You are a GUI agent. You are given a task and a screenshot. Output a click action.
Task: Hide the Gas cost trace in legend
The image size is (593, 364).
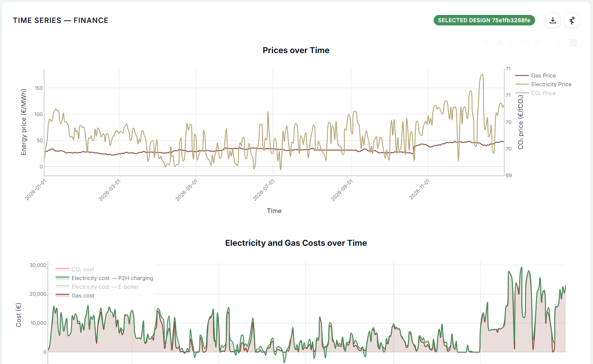pyautogui.click(x=83, y=296)
